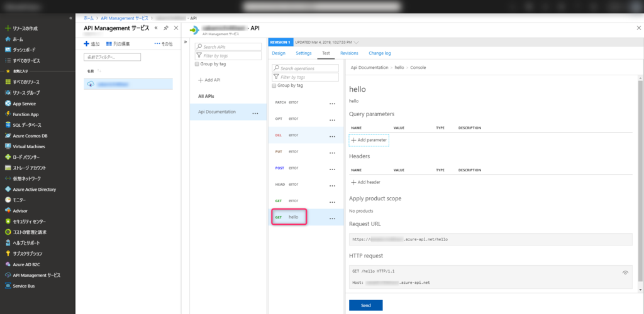644x314 pixels.
Task: Switch to the Design tab
Action: (x=279, y=53)
